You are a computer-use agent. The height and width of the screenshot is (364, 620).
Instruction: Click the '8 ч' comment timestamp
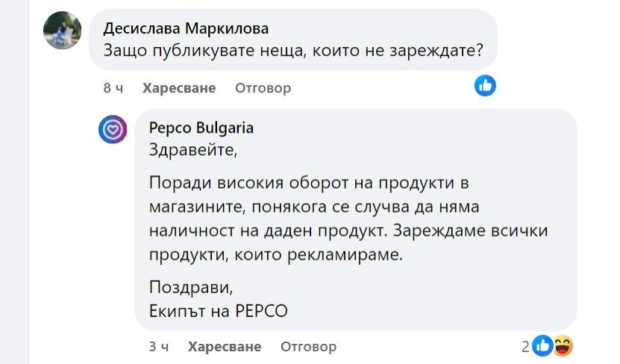coord(113,88)
